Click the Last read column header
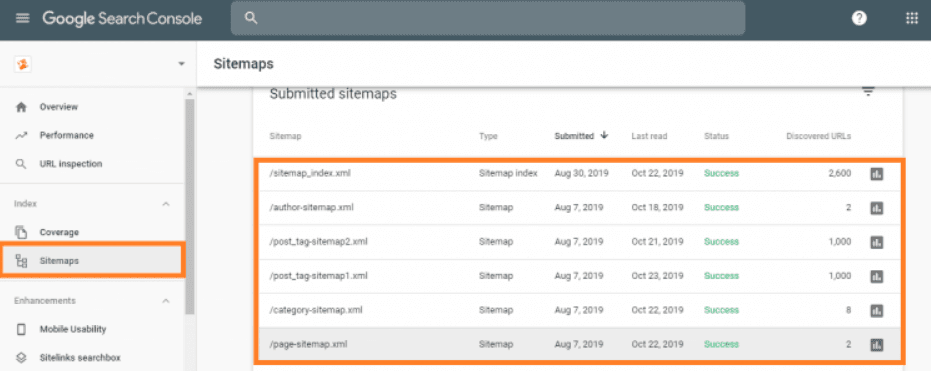Screen dimensions: 931x371 coord(649,136)
